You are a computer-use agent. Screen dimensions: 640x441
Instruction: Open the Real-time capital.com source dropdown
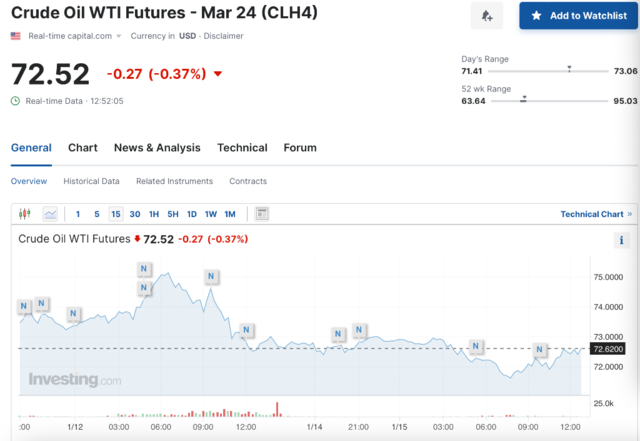pos(72,36)
